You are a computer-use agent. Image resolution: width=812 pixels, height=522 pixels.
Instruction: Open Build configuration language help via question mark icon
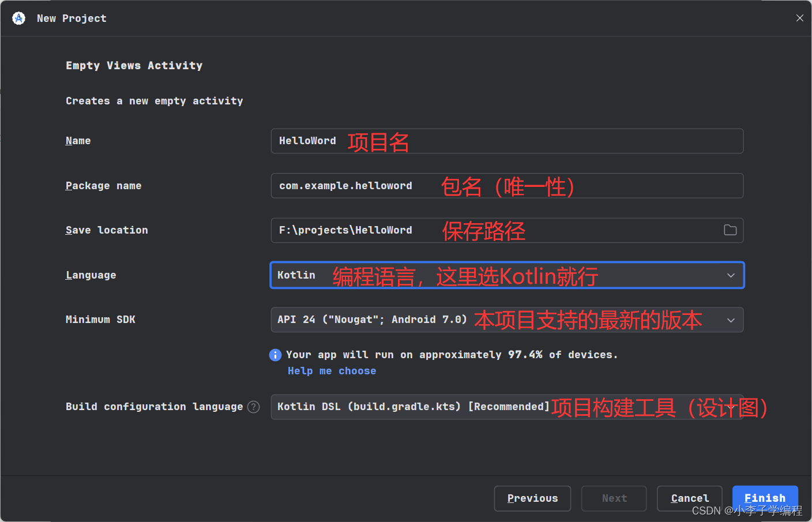coord(253,407)
